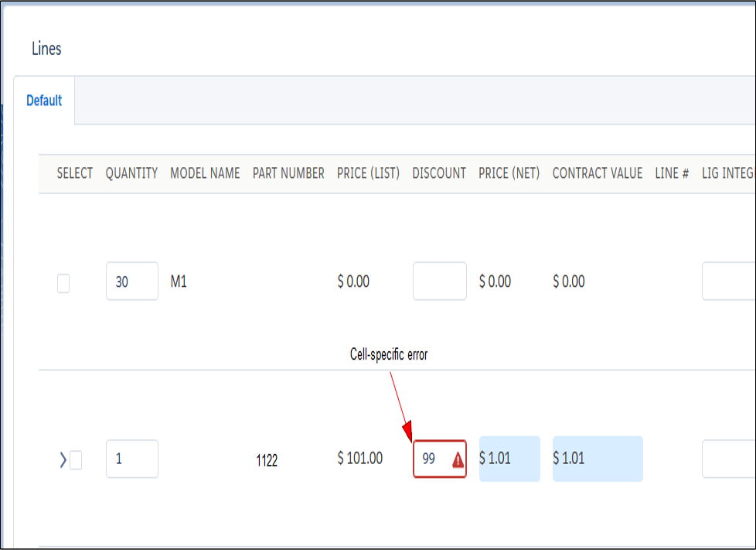This screenshot has height=550, width=756.
Task: Click the highlighted $1.01 Price (Net) cell
Action: click(x=509, y=459)
